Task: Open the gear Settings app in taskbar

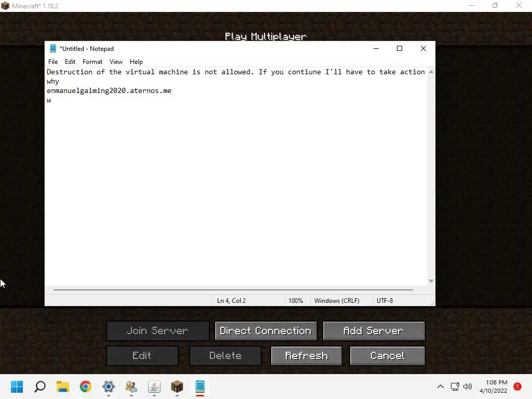Action: 109,387
